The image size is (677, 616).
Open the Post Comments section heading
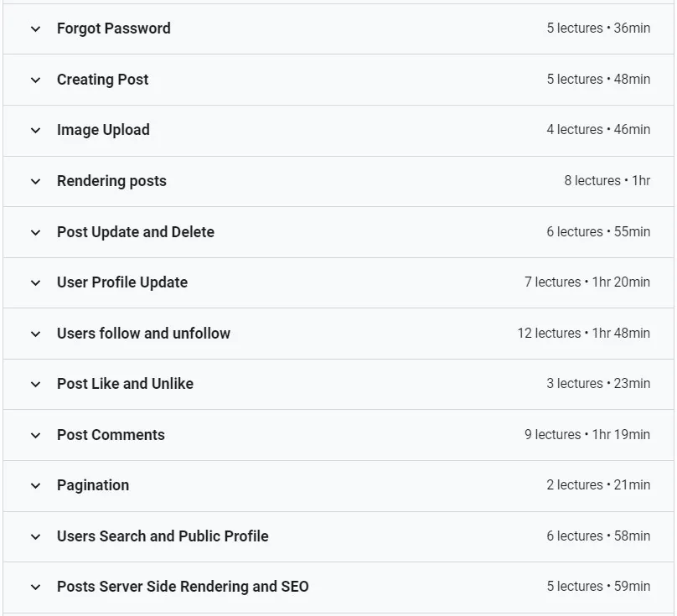111,435
